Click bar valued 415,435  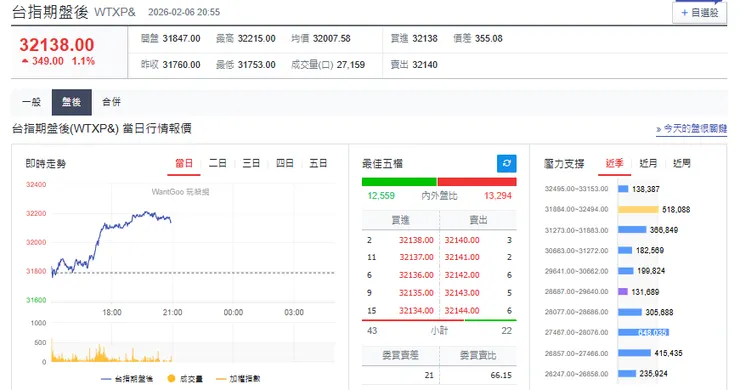coord(634,353)
